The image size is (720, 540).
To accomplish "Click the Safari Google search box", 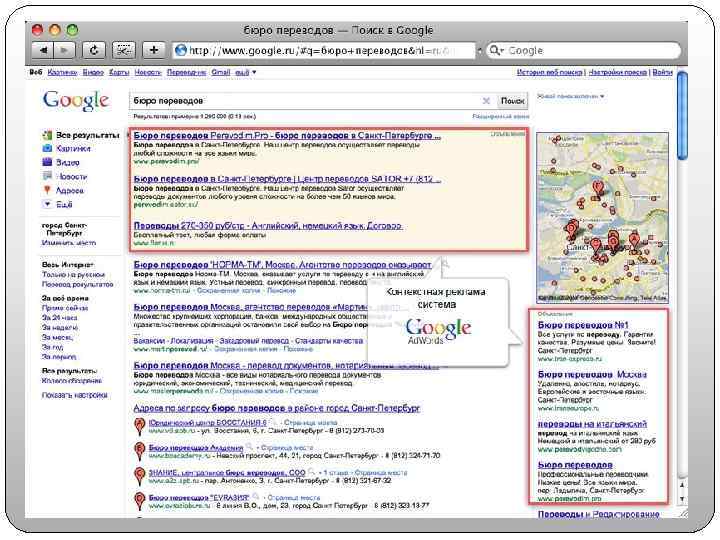I will click(x=583, y=51).
